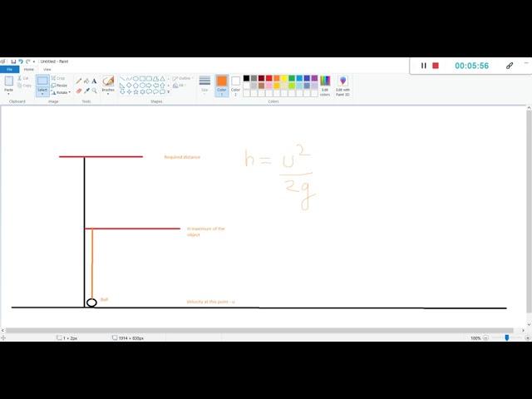
Task: Click the horizontal scrollbar of the canvas
Action: (x=259, y=331)
